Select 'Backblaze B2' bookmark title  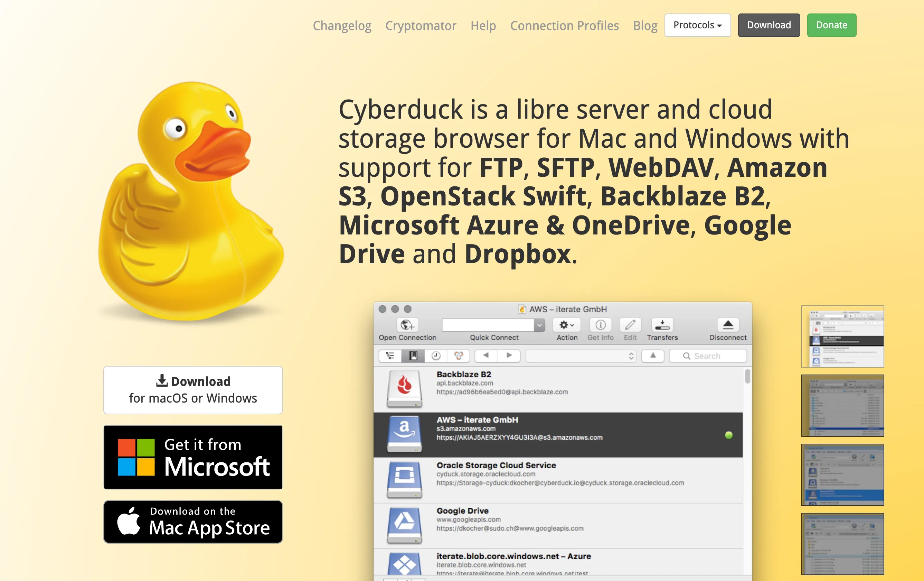click(x=463, y=374)
